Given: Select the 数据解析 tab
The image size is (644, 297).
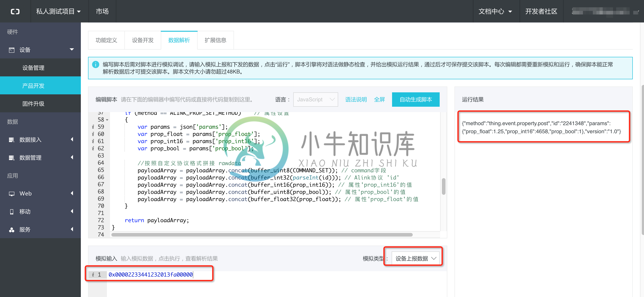Looking at the screenshot, I should [x=179, y=40].
